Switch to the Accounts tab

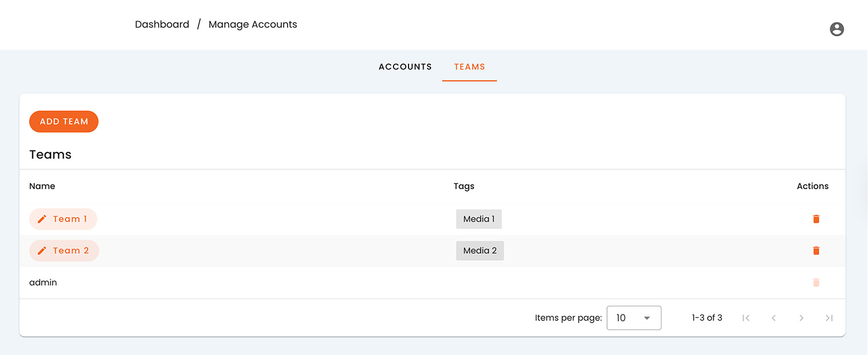point(405,67)
